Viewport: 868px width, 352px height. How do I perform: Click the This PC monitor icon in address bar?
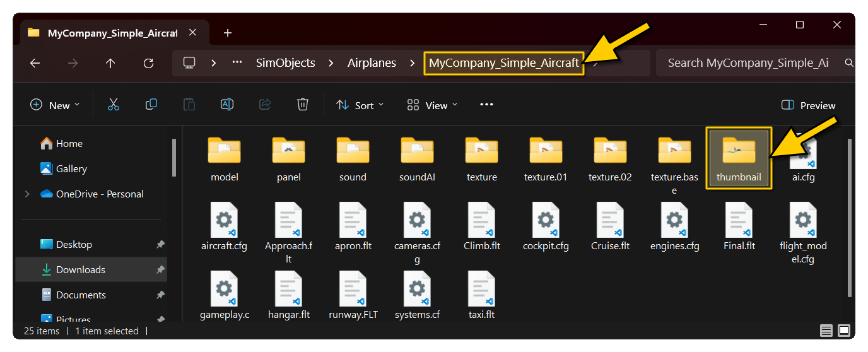click(189, 62)
